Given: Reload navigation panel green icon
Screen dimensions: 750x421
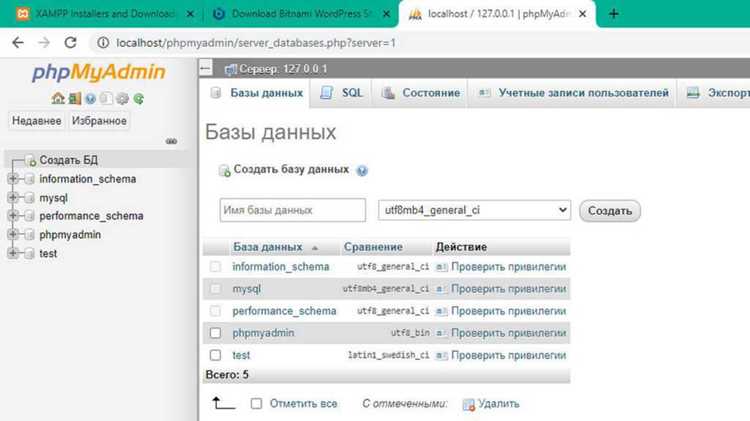Looking at the screenshot, I should click(139, 99).
